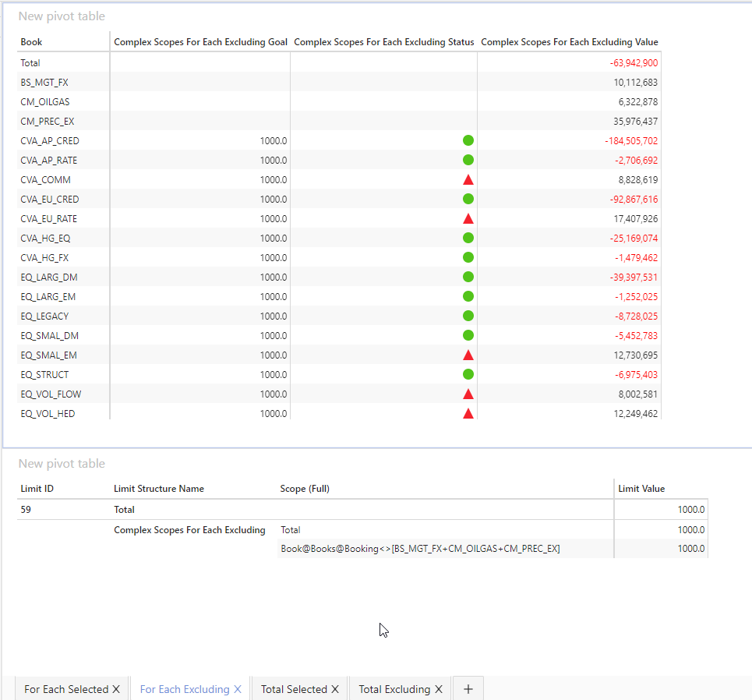Click red triangle status for EQ_VOL_HED
The width and height of the screenshot is (752, 700).
(468, 414)
